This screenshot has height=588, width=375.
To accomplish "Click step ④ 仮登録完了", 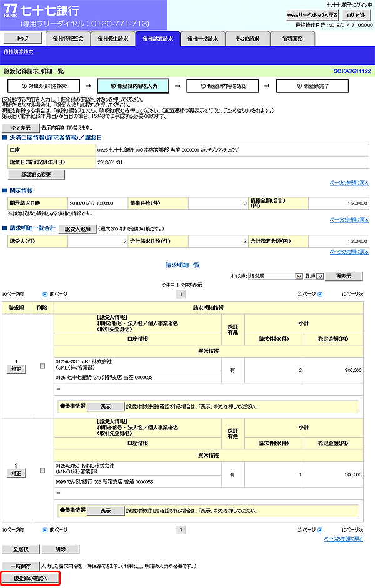I will pyautogui.click(x=312, y=86).
